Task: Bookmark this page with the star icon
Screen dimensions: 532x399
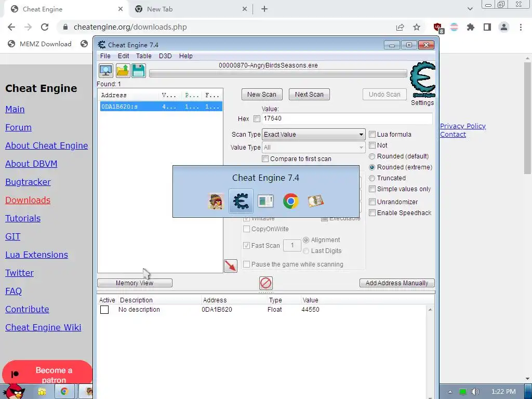Action: [x=417, y=27]
